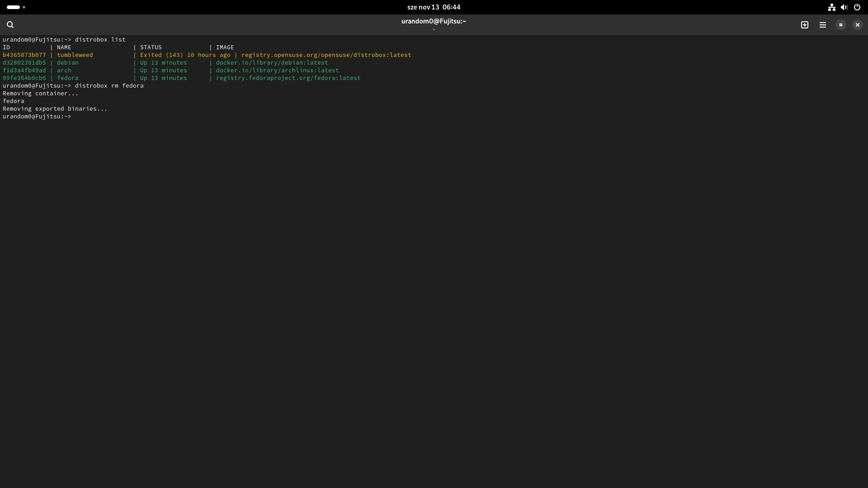Select the opensuse distrobox image path
The width and height of the screenshot is (868, 488).
pos(326,55)
